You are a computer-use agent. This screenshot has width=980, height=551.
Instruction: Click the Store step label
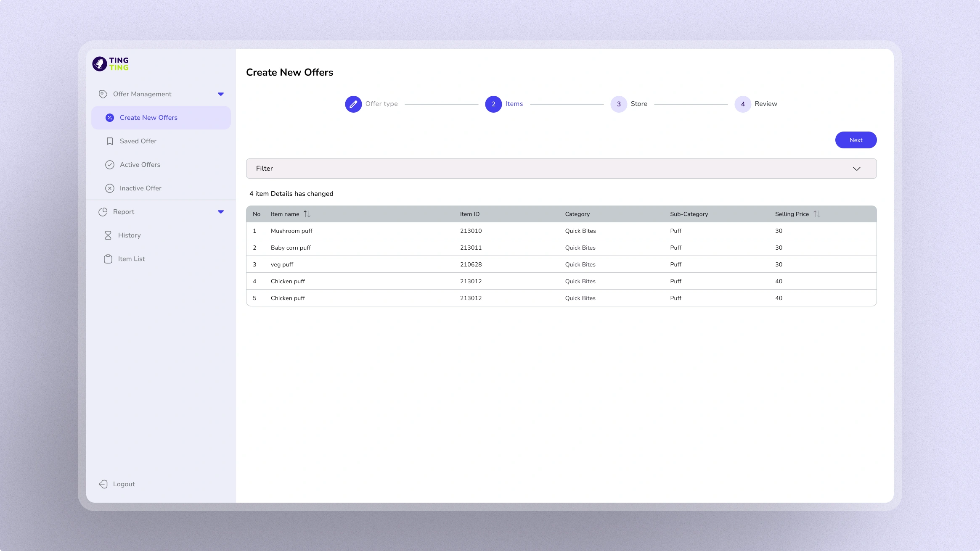(x=639, y=104)
